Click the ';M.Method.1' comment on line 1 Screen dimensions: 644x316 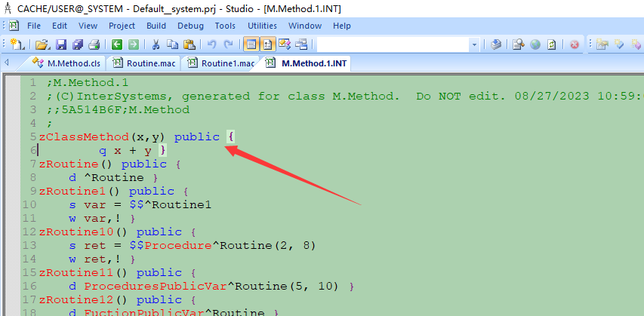click(x=88, y=83)
